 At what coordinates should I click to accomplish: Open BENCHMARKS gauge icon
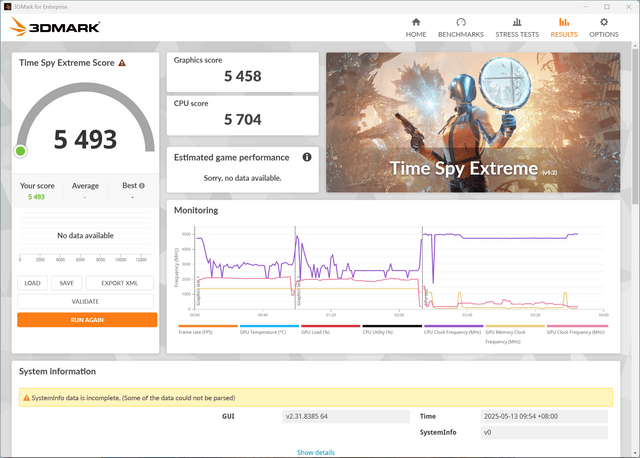coord(461,22)
